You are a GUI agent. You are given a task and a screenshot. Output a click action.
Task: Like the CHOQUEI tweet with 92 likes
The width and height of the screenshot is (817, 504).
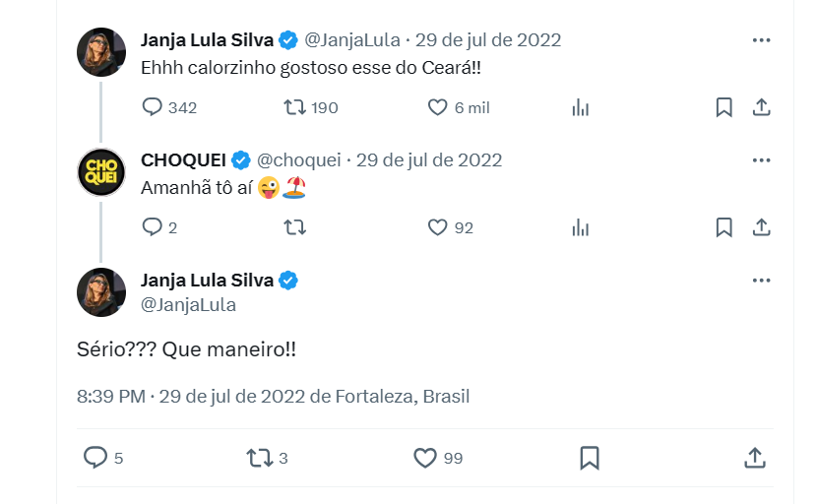pyautogui.click(x=438, y=227)
